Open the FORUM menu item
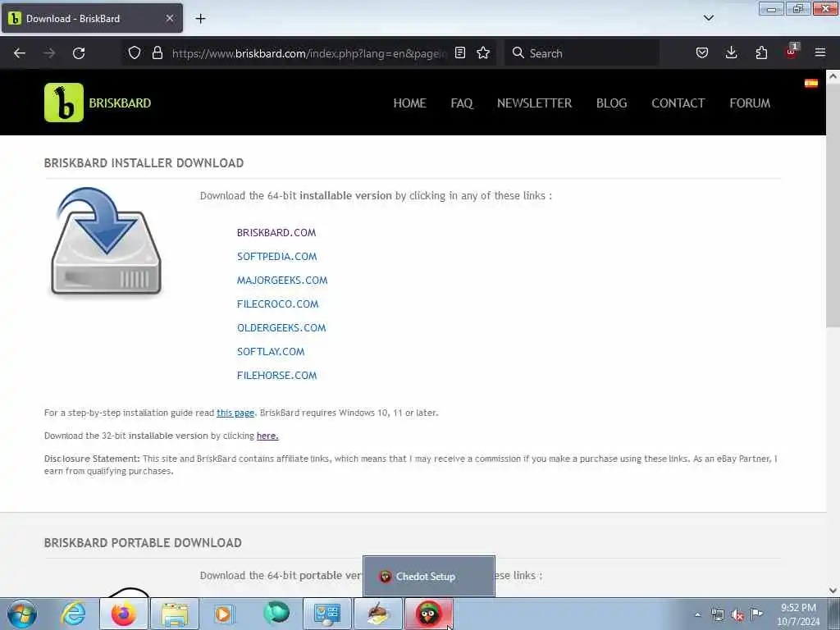Screen dimensions: 840x630 [750, 103]
